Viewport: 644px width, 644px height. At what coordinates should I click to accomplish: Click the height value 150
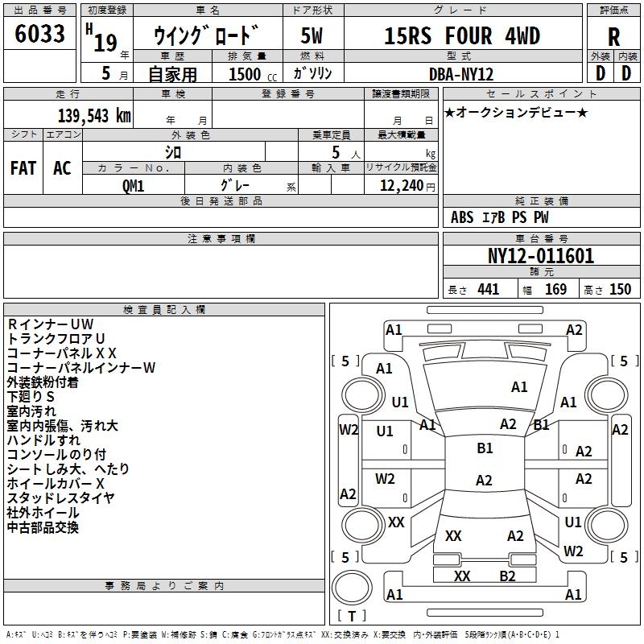coord(620,290)
